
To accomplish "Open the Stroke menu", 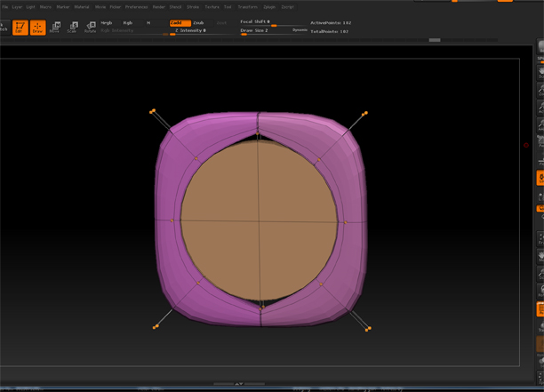I will (193, 7).
